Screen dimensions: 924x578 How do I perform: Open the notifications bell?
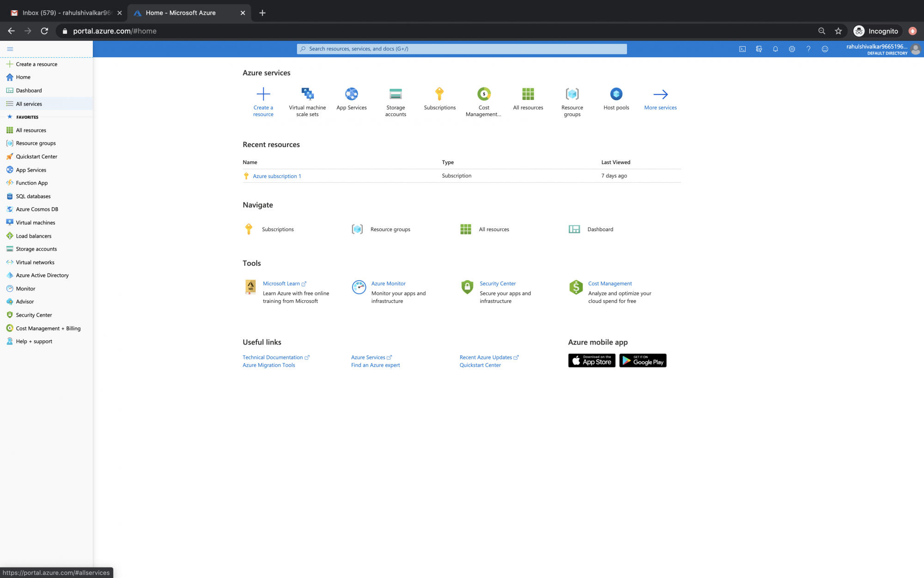tap(775, 49)
